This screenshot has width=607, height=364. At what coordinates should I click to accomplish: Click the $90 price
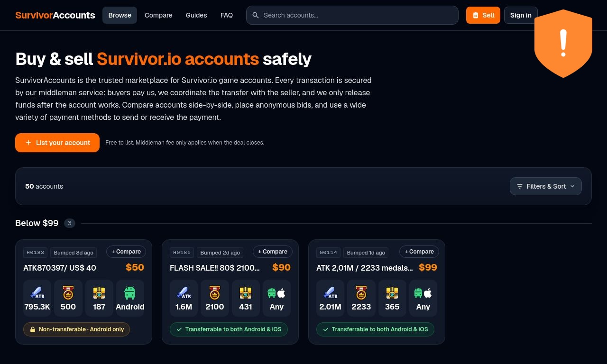[x=282, y=267]
